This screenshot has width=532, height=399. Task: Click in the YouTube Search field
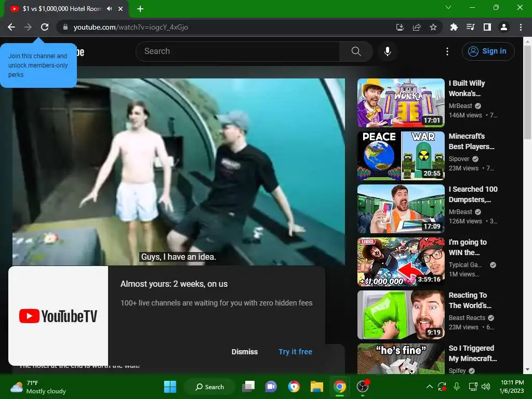[x=237, y=51]
